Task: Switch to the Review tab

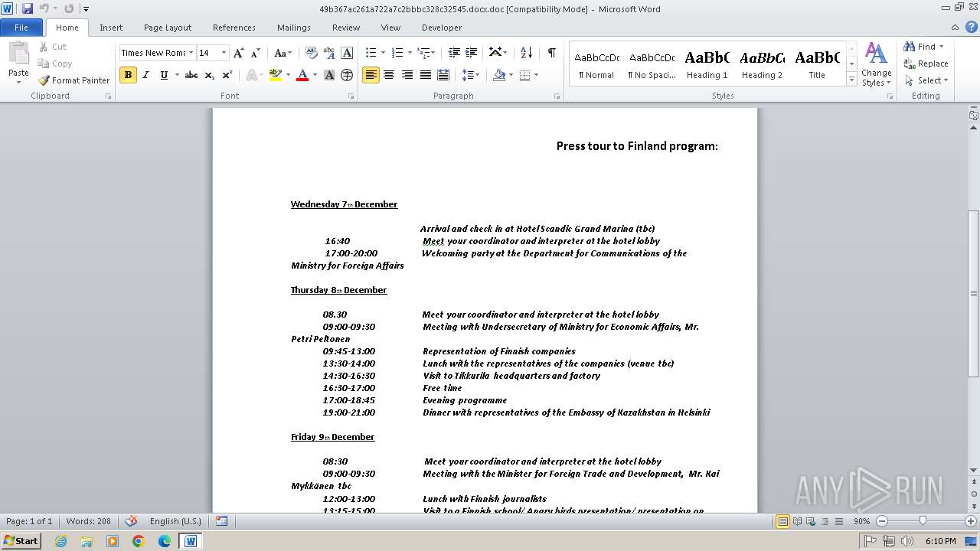Action: [x=346, y=28]
